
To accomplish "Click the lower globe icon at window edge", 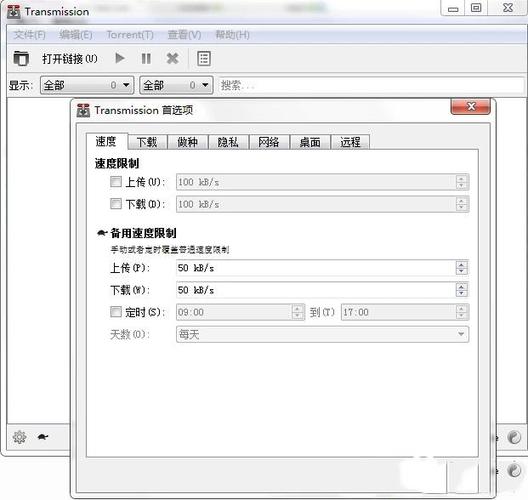I will tap(514, 470).
